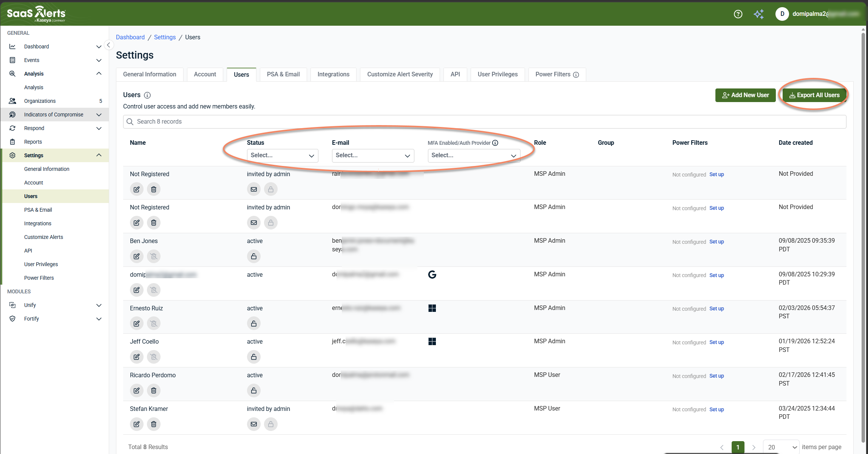Screen dimensions: 868x454
Task: Go to Settings via breadcrumb link
Action: [x=165, y=37]
